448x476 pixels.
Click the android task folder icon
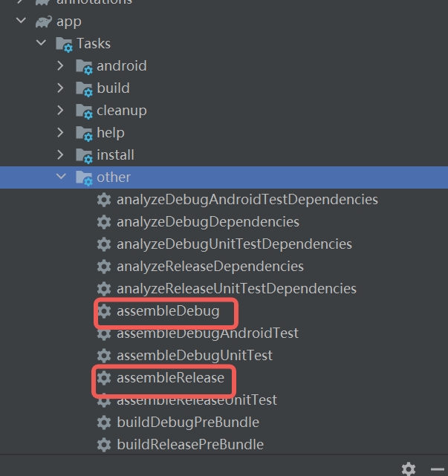[84, 66]
